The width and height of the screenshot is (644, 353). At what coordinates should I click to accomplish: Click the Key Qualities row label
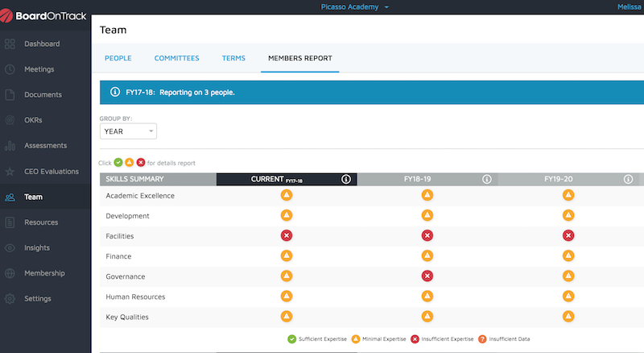(127, 318)
